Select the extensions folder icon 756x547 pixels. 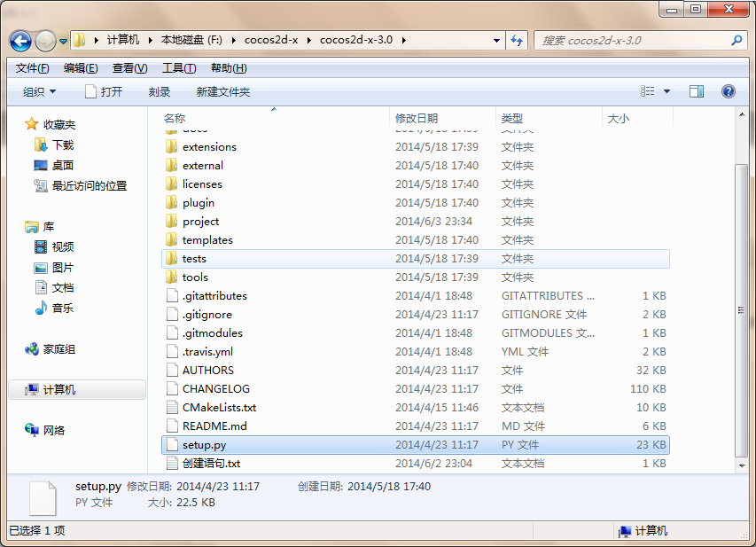click(x=172, y=146)
